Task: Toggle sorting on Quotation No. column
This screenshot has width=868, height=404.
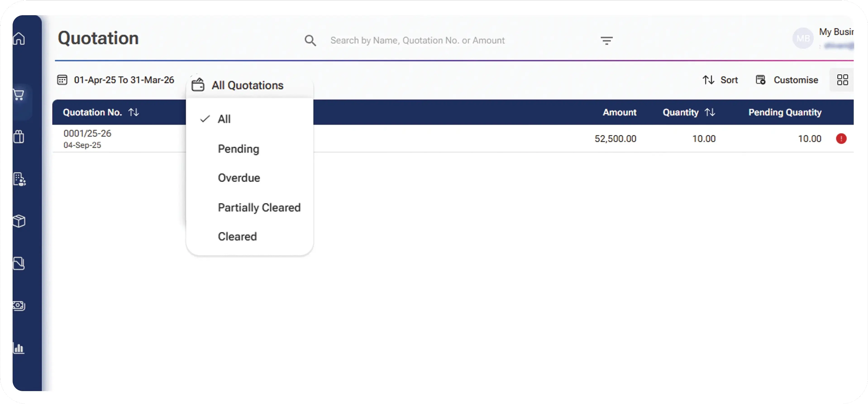Action: pyautogui.click(x=134, y=112)
